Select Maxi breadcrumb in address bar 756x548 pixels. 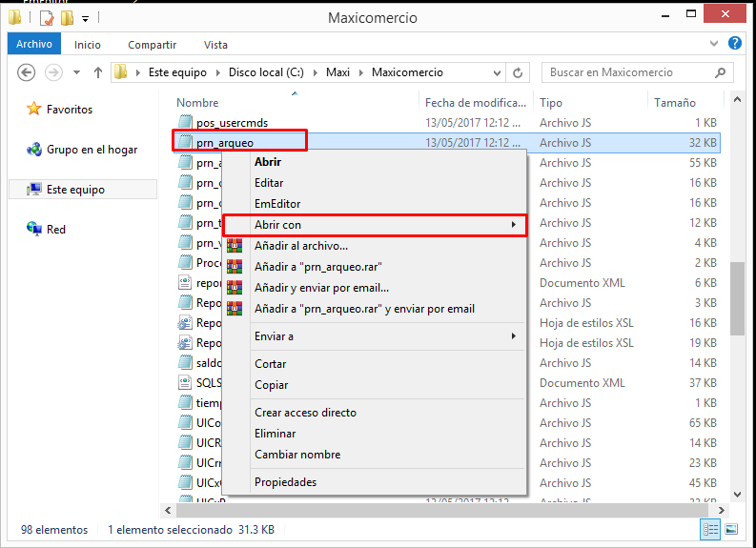337,72
